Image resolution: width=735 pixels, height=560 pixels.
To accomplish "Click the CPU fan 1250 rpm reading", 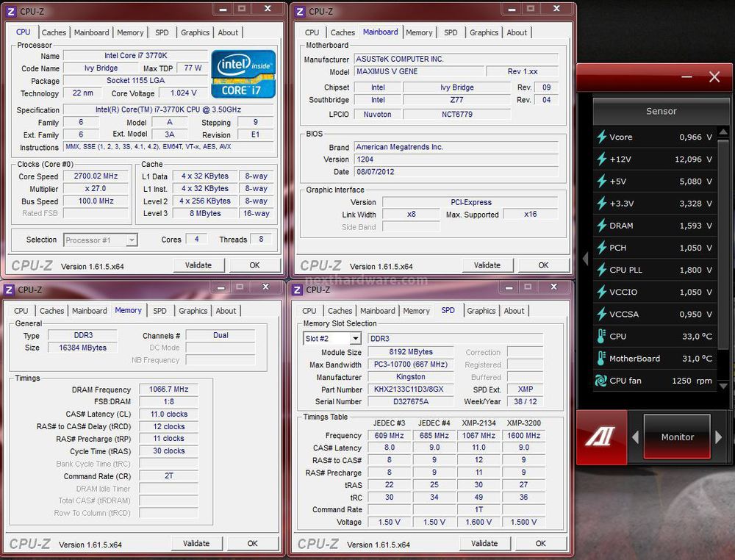I will [x=692, y=381].
